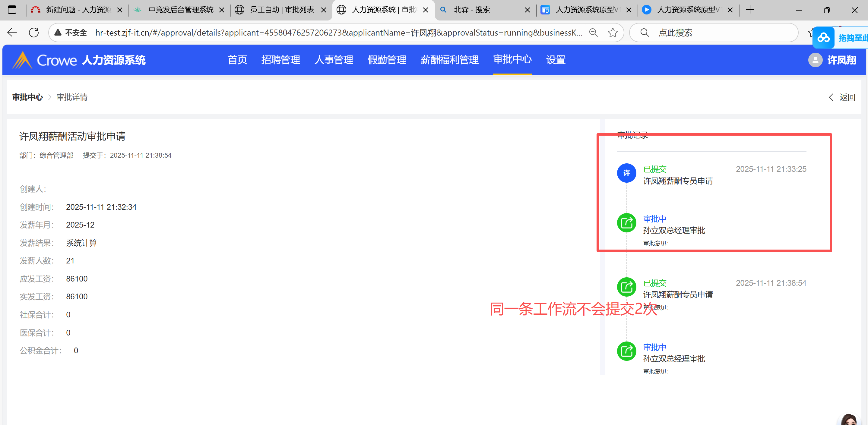Go to 首页 in navigation
Viewport: 868px width, 425px height.
237,60
